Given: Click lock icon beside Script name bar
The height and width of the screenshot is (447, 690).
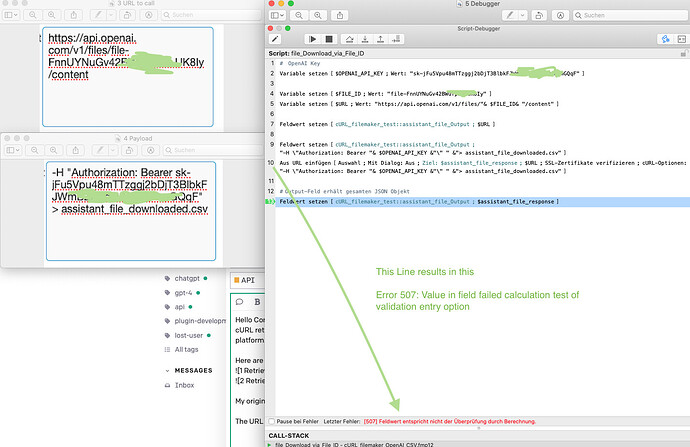Looking at the screenshot, I should tap(684, 53).
